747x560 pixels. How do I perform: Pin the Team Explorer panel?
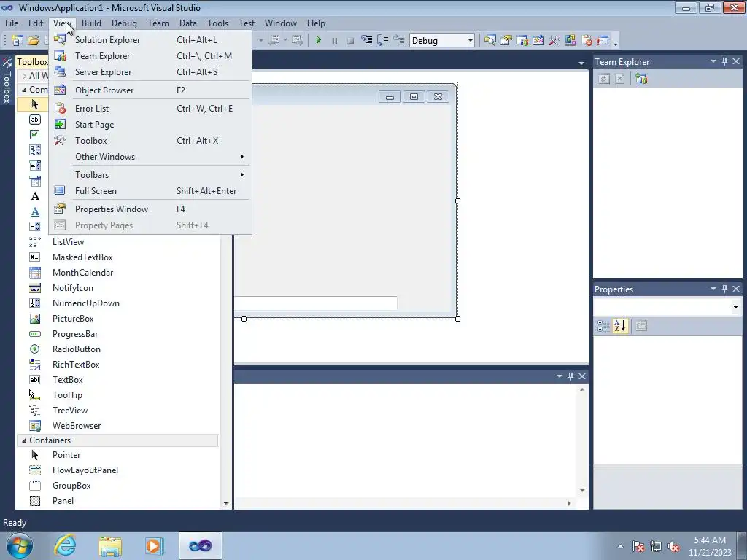pyautogui.click(x=724, y=61)
